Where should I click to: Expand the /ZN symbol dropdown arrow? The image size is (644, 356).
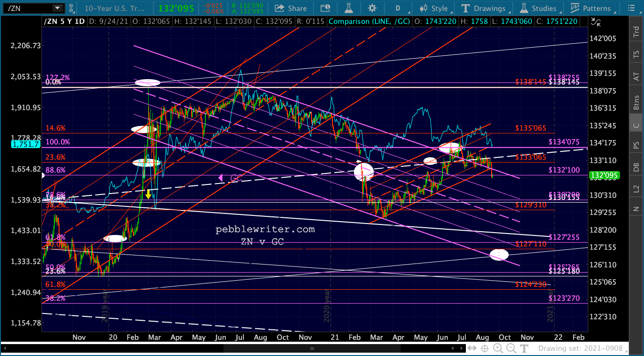coord(58,8)
